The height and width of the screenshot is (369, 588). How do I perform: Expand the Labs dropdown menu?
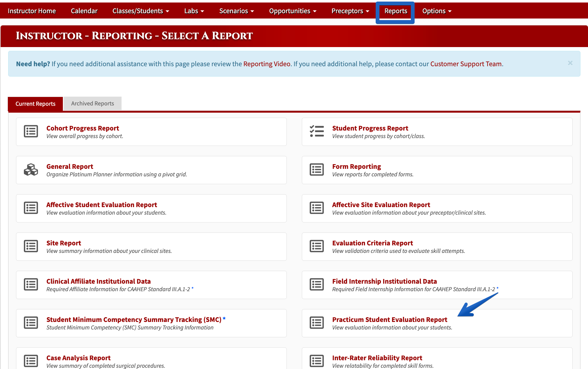pos(194,11)
